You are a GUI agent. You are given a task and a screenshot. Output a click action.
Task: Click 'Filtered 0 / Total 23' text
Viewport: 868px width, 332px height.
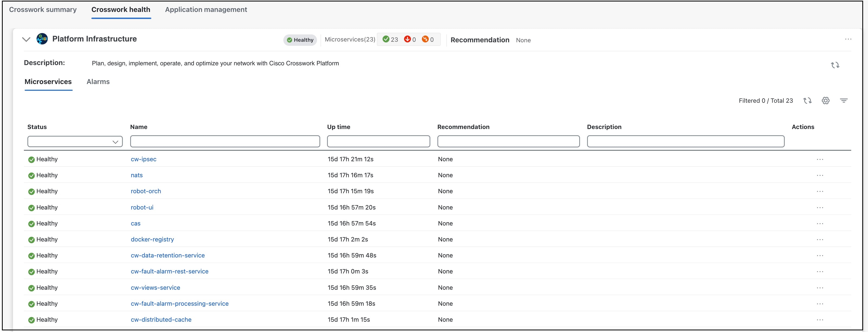coord(765,101)
